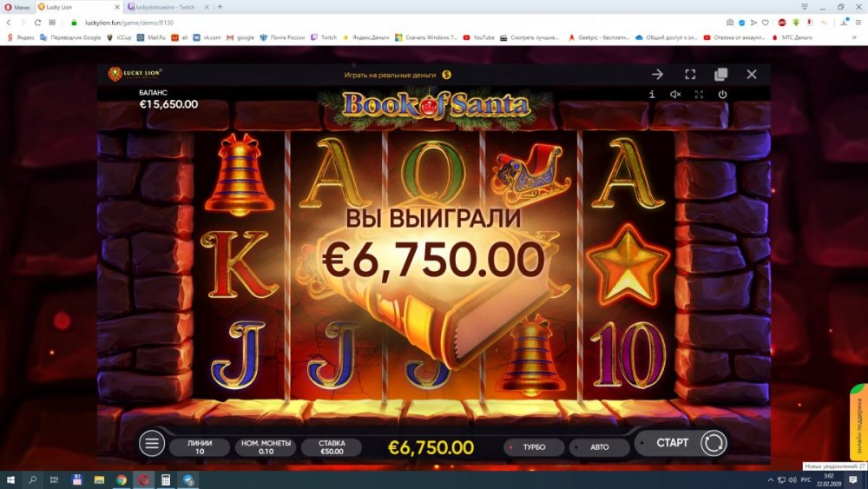Enable Турбо mode

[x=534, y=447]
